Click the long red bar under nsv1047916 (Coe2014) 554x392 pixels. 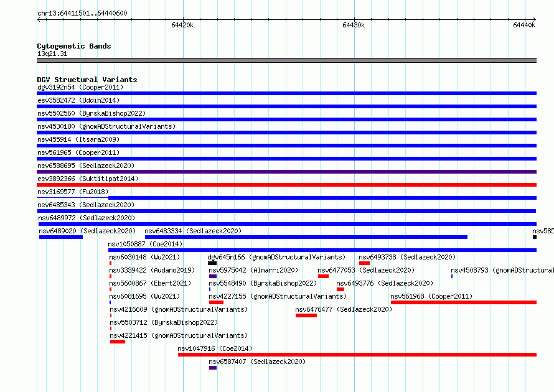357,355
